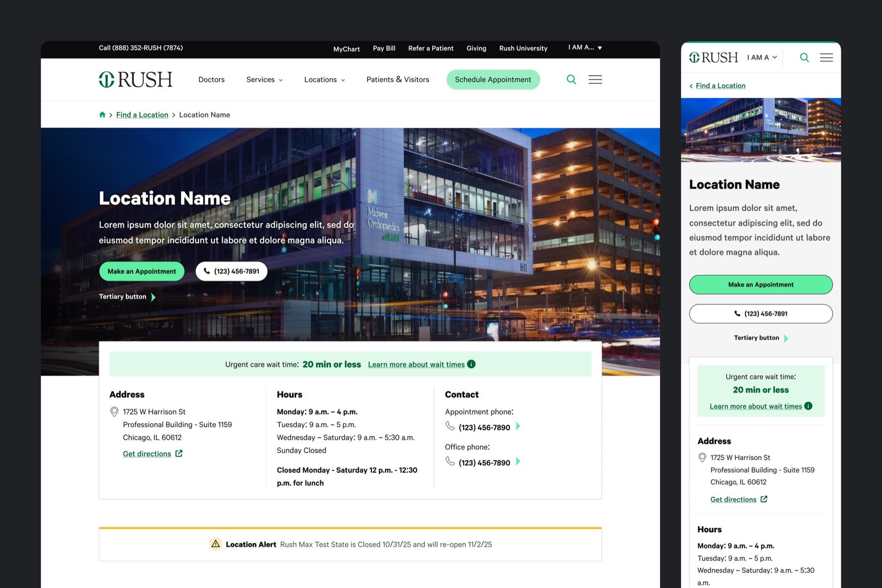This screenshot has height=588, width=882.
Task: Click the mobile (123) 456-7891 phone button
Action: click(760, 314)
